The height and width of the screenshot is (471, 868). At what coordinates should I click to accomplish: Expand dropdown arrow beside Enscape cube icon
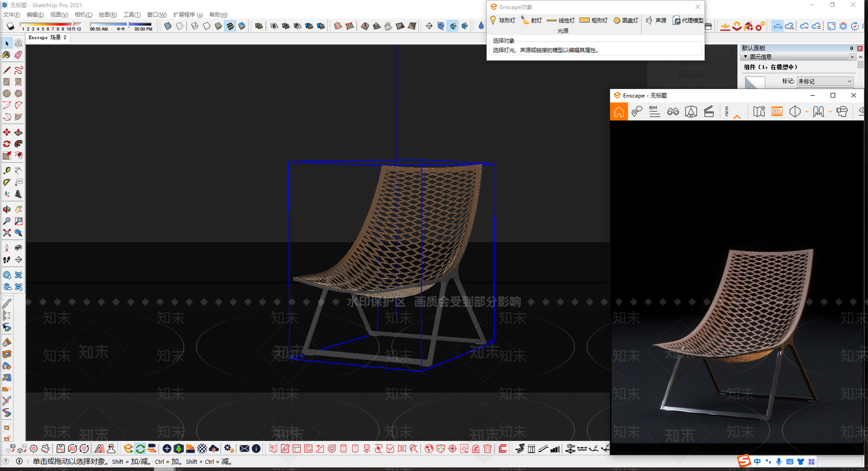[807, 112]
